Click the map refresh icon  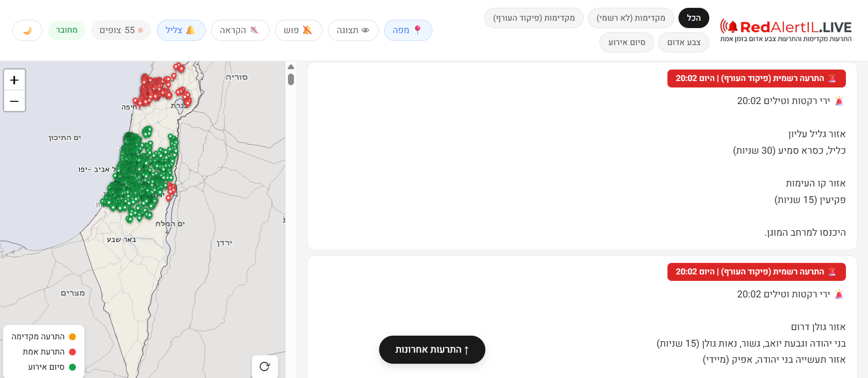point(264,366)
